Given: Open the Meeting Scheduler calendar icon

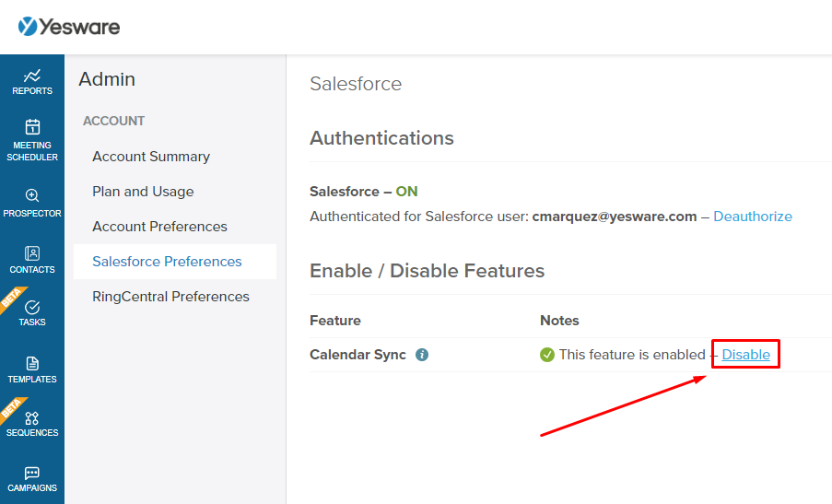Looking at the screenshot, I should click(x=32, y=127).
